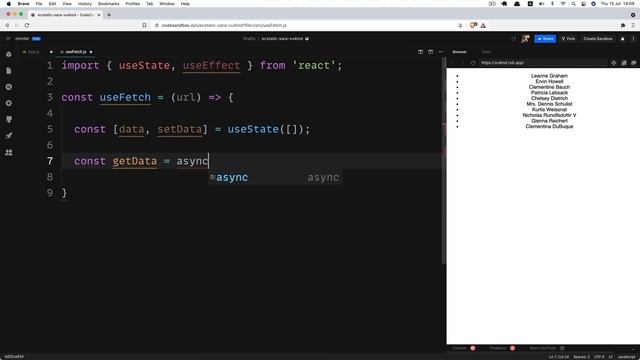Screen dimensions: 640x360
Task: Click Clementina DuBuque in preview list
Action: [x=549, y=127]
